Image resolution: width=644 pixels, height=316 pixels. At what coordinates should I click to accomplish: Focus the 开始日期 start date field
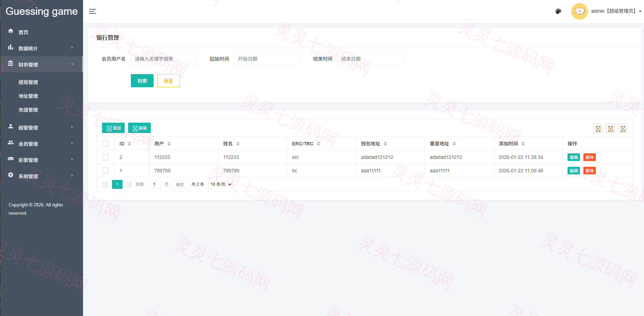pos(267,59)
